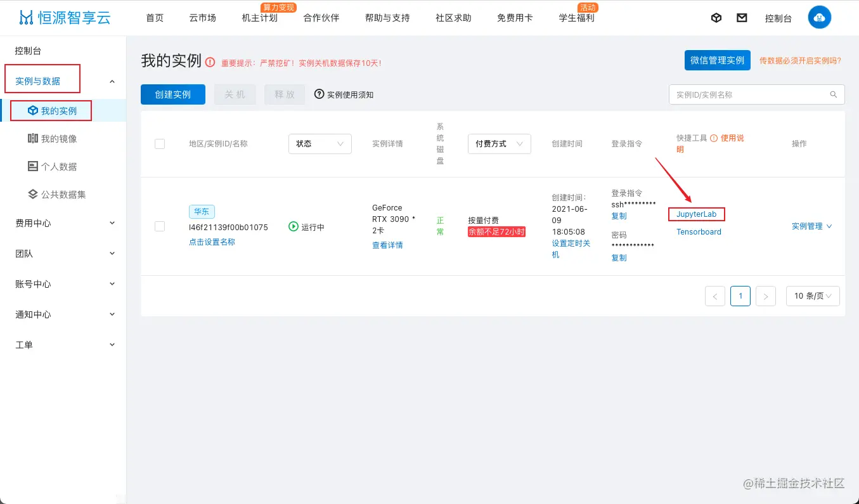Click the 关 机 button

pos(235,94)
